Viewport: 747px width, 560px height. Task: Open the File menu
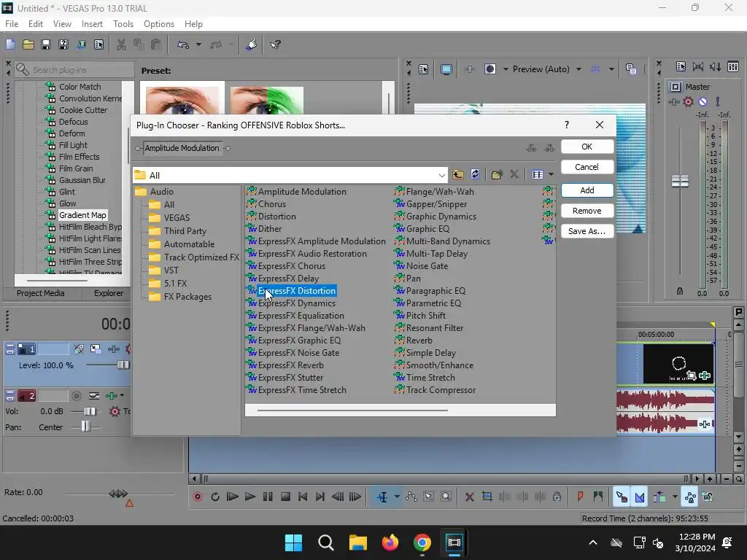coord(12,24)
